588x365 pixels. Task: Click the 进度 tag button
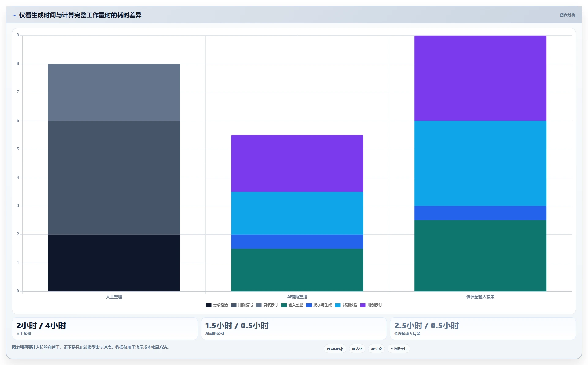coord(376,349)
